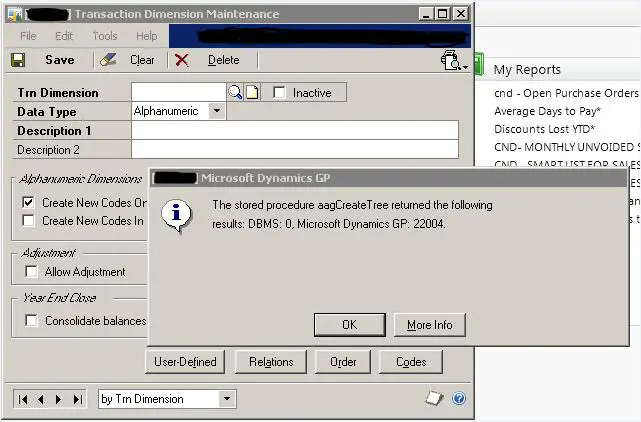Screen dimensions: 641x422
Task: Click the Clear eraser icon
Action: 108,60
